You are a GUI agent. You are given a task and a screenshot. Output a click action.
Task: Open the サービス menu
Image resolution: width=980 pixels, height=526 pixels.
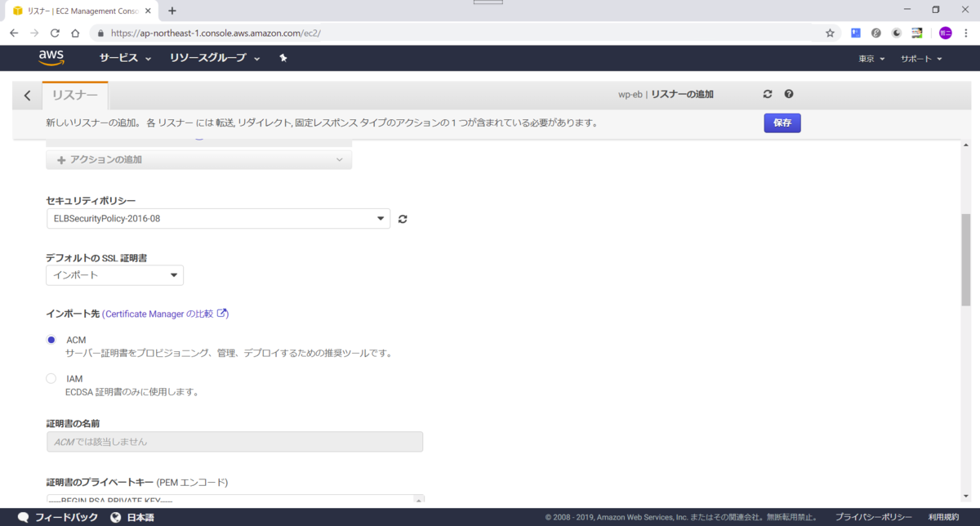(121, 58)
